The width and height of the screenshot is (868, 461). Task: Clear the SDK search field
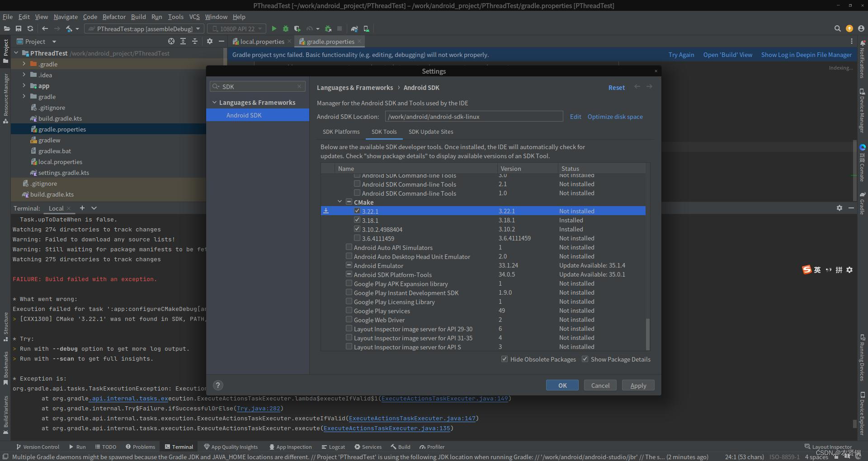[299, 86]
